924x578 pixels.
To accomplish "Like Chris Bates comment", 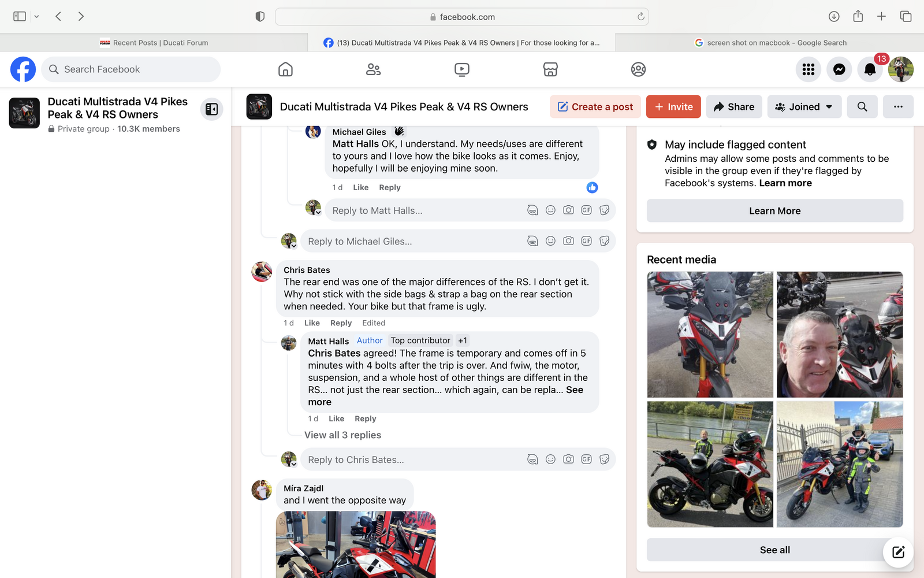I will [312, 323].
